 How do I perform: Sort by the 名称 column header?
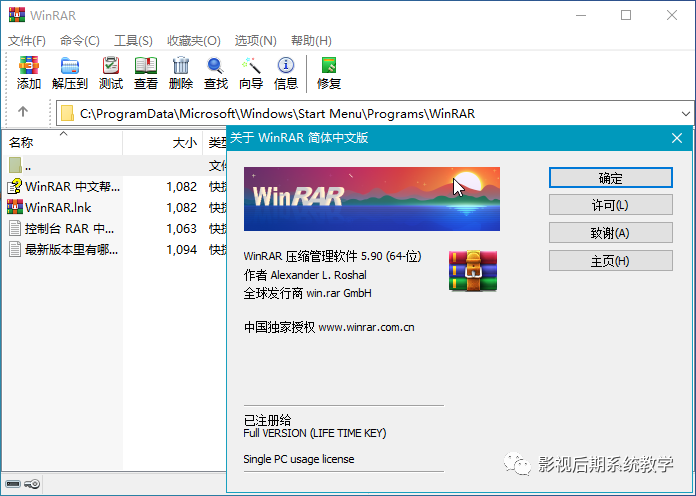tap(62, 143)
